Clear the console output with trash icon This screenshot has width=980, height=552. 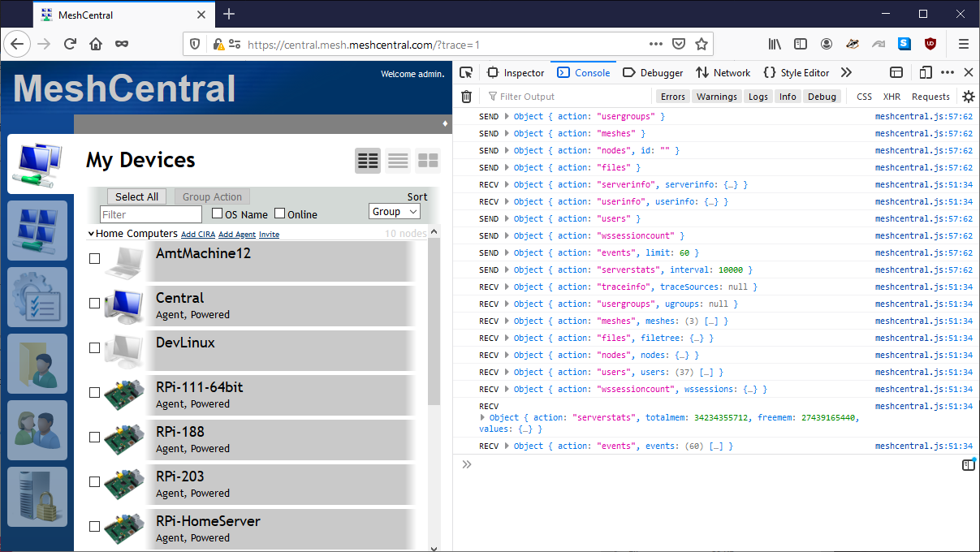(x=466, y=96)
